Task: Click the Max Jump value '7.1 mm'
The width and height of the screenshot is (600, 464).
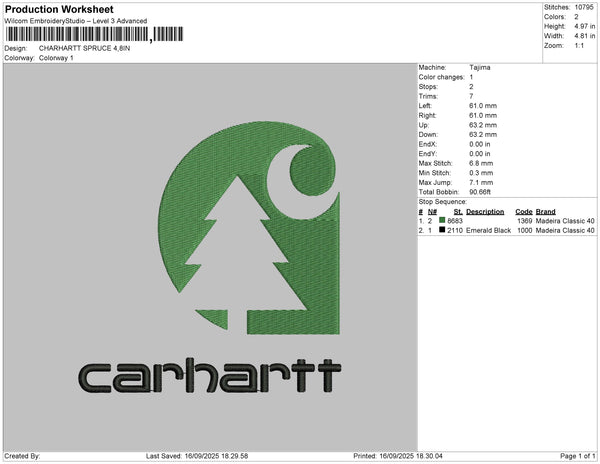Action: (x=481, y=182)
